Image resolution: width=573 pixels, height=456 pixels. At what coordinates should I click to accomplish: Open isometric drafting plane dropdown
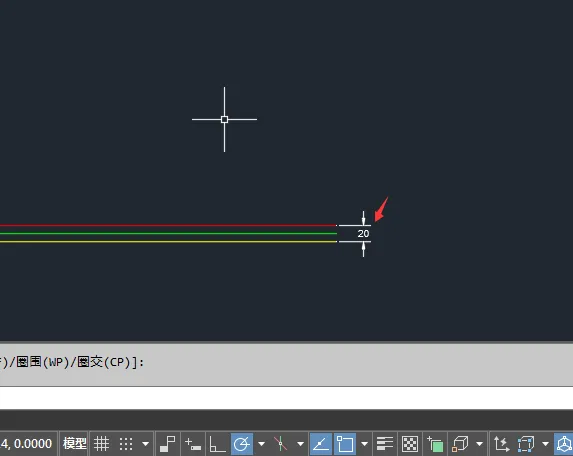[300, 444]
